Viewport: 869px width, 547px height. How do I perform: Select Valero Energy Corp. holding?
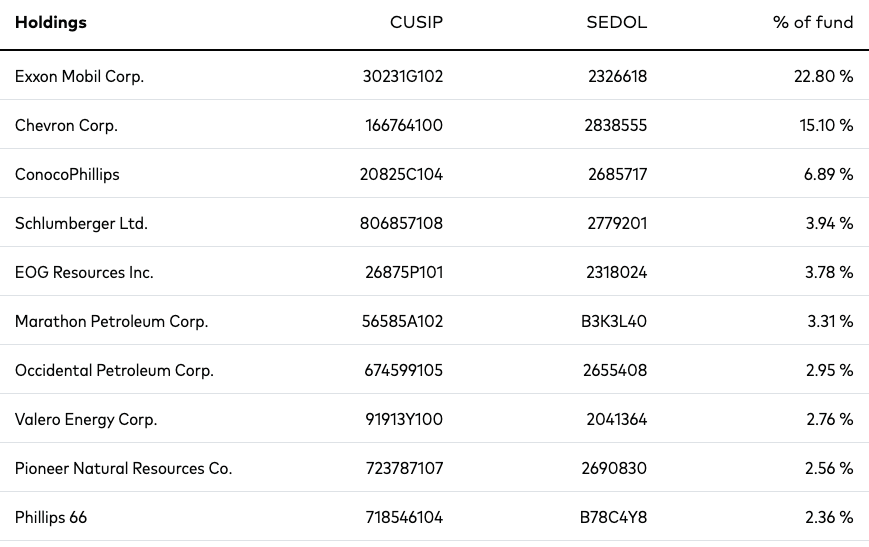point(86,420)
